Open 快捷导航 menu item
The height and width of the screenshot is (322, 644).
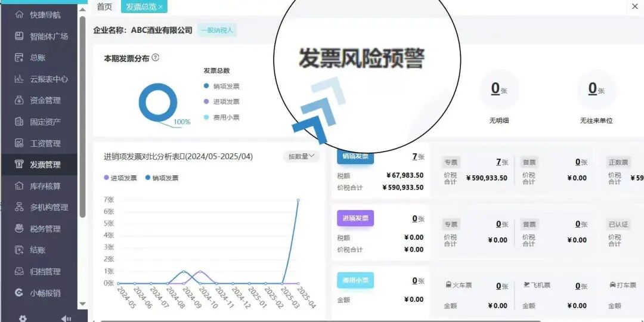pyautogui.click(x=39, y=15)
